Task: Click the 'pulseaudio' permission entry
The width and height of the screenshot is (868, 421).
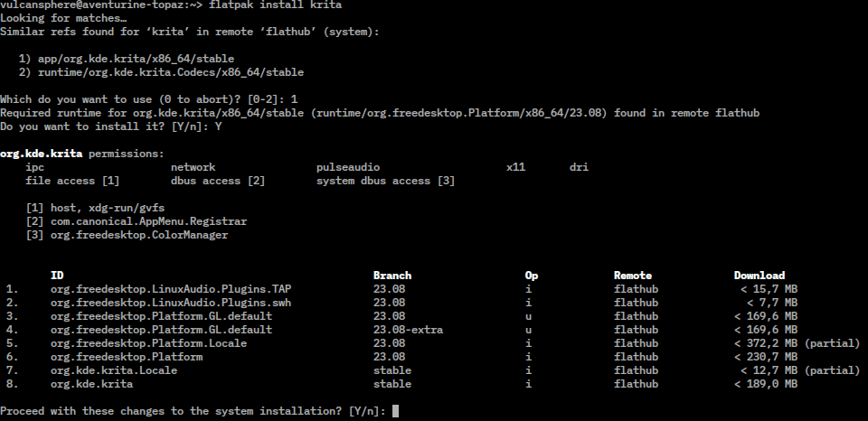Action: 348,167
